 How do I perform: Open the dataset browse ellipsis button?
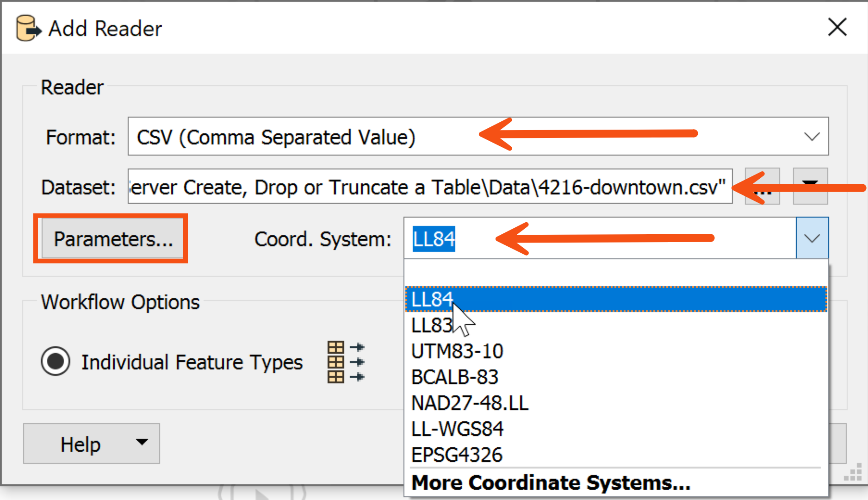coord(762,187)
